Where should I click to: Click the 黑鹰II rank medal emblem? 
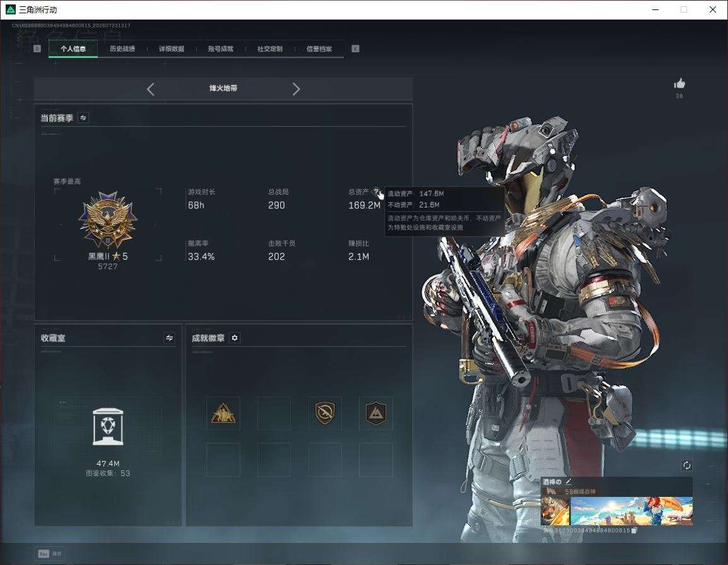tap(108, 220)
